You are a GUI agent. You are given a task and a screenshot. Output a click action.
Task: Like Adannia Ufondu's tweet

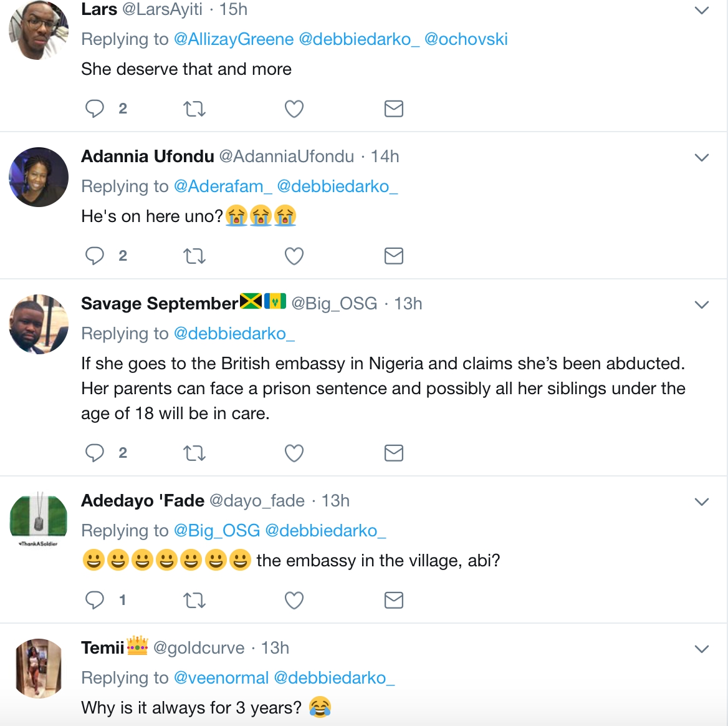[294, 256]
